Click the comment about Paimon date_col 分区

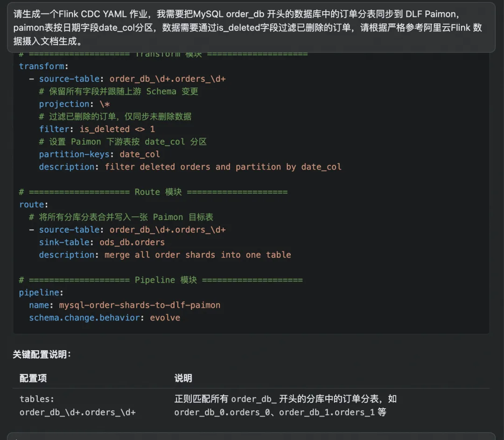[123, 142]
